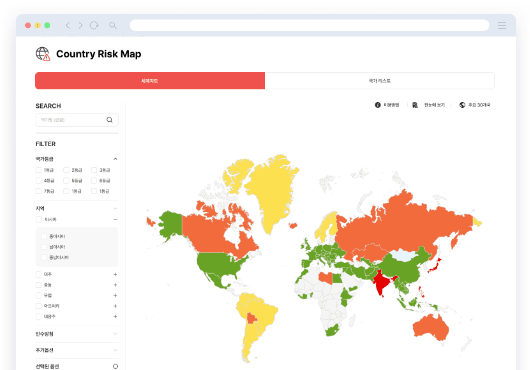
Task: Check the 2등급 grade checkbox
Action: coord(66,170)
